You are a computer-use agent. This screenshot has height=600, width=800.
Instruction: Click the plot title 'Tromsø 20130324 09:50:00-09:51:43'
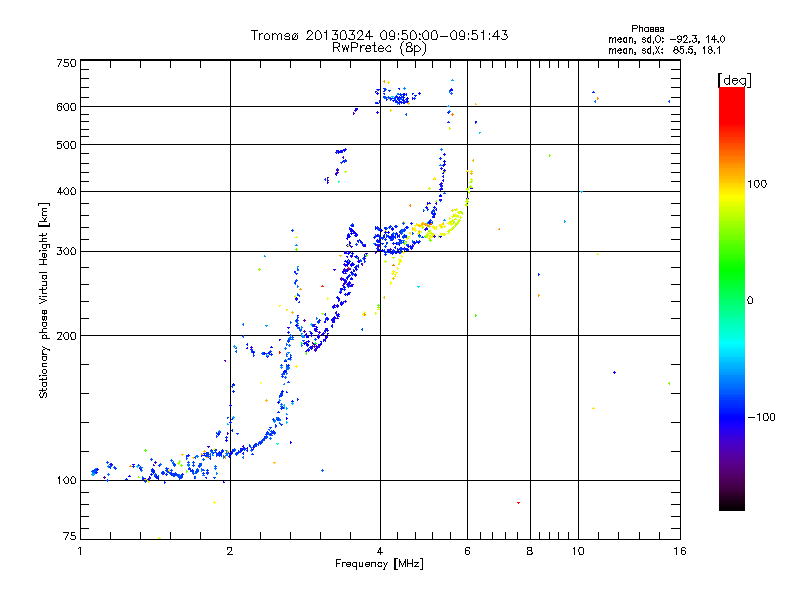point(379,35)
